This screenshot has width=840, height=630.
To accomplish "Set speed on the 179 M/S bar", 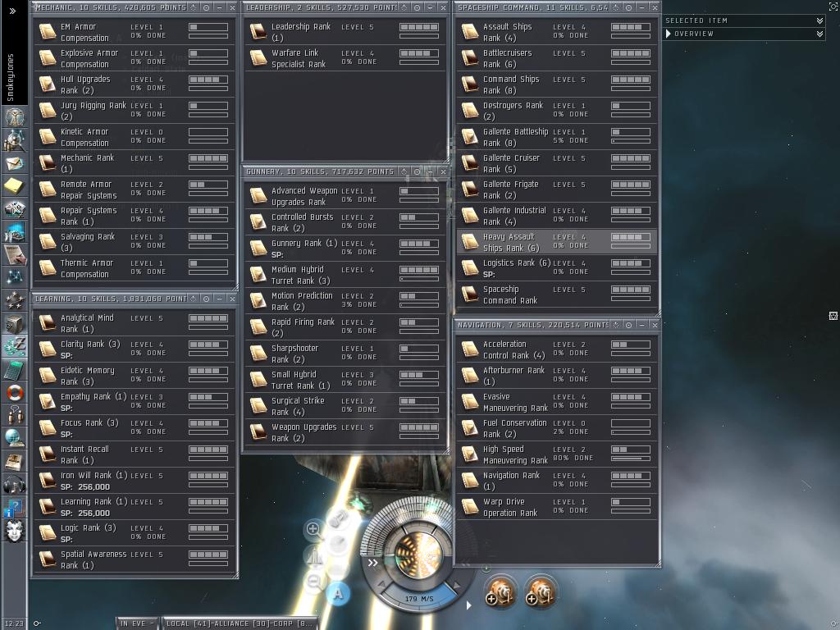I will click(419, 598).
